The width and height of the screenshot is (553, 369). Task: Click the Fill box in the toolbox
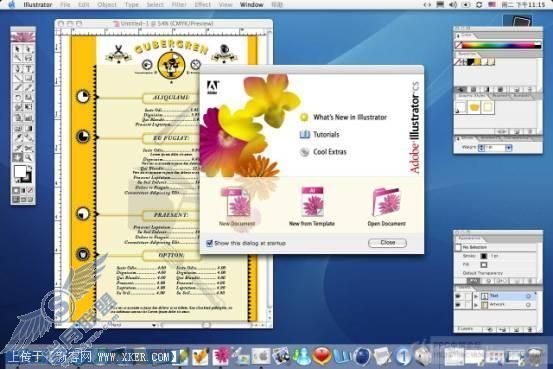(x=20, y=172)
